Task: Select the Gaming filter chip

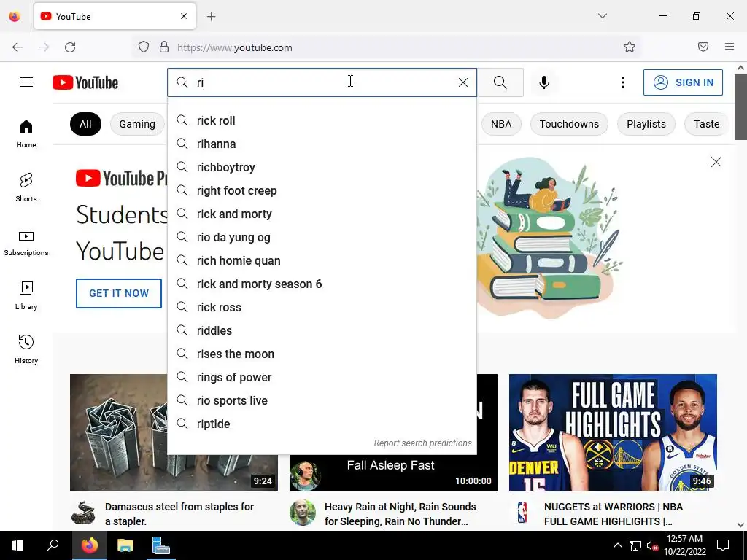Action: (x=137, y=124)
